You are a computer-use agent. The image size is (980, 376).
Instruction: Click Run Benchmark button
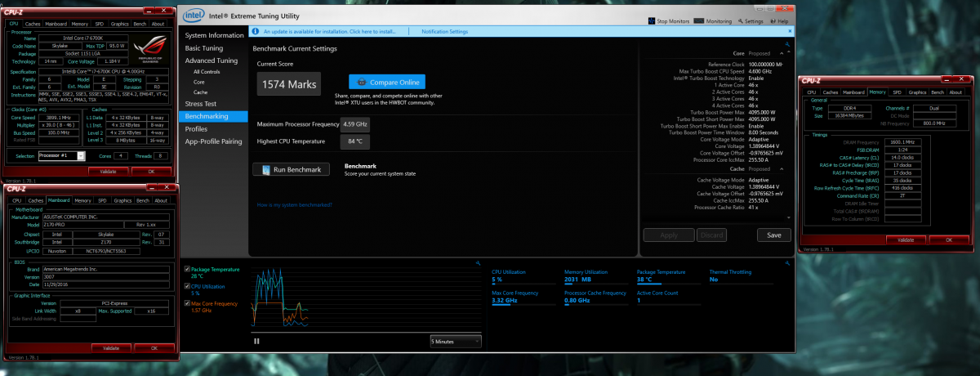pos(292,169)
